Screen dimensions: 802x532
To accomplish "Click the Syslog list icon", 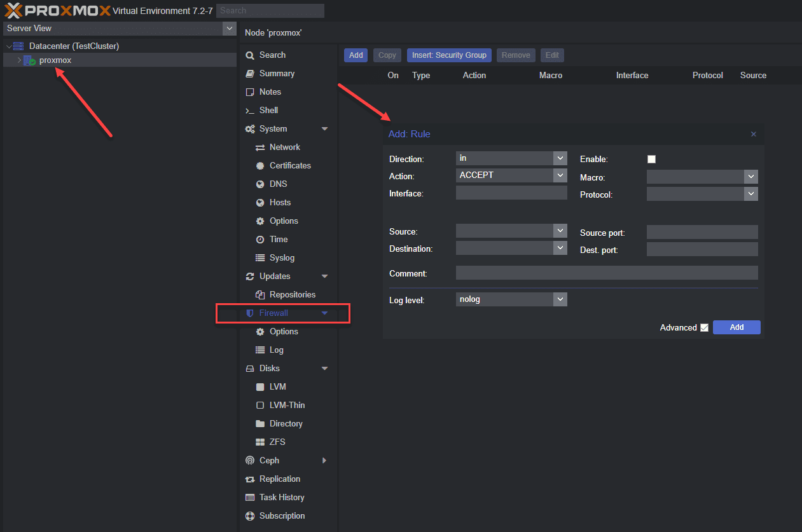I will (260, 258).
